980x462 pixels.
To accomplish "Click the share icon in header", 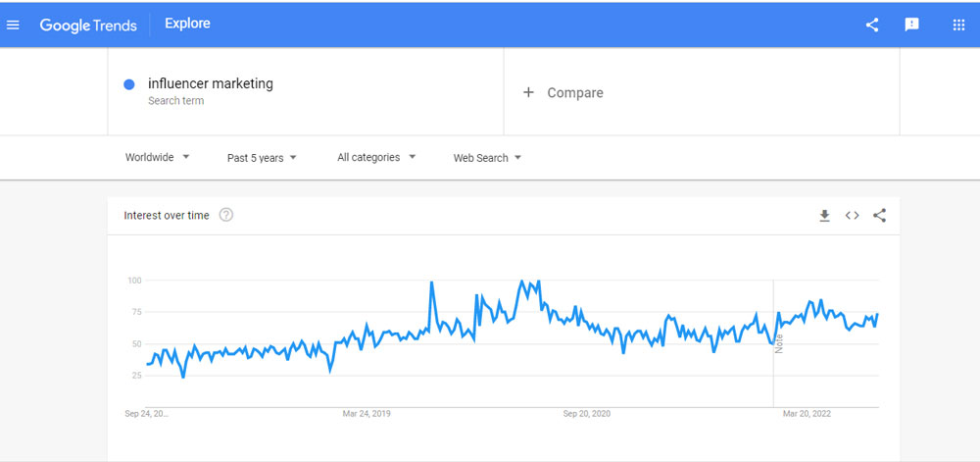I will 872,25.
